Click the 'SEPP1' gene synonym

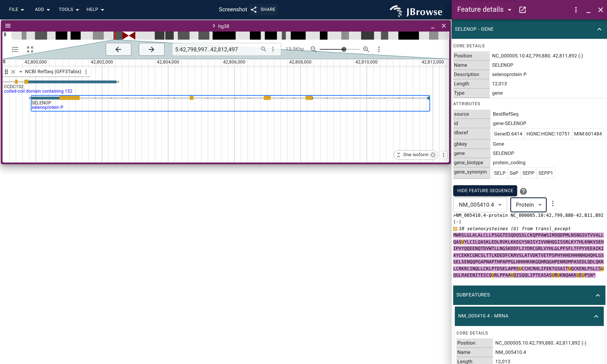[x=545, y=173]
